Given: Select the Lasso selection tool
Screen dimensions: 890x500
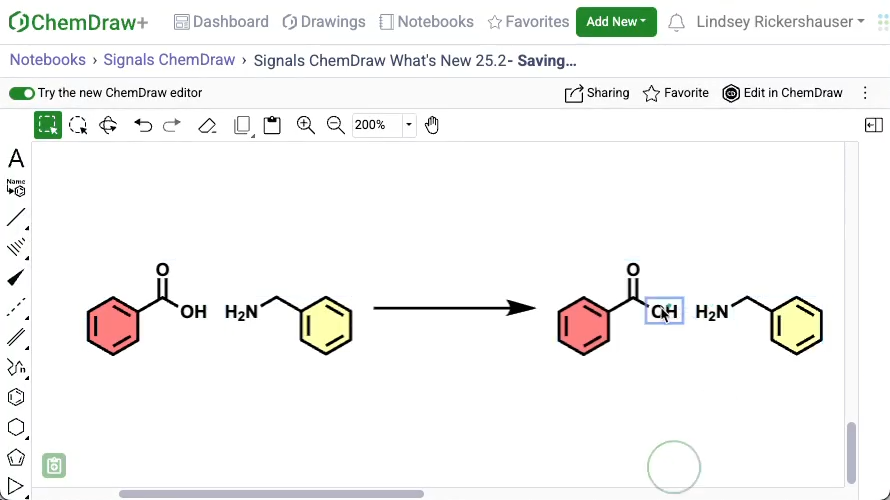Looking at the screenshot, I should [x=78, y=125].
